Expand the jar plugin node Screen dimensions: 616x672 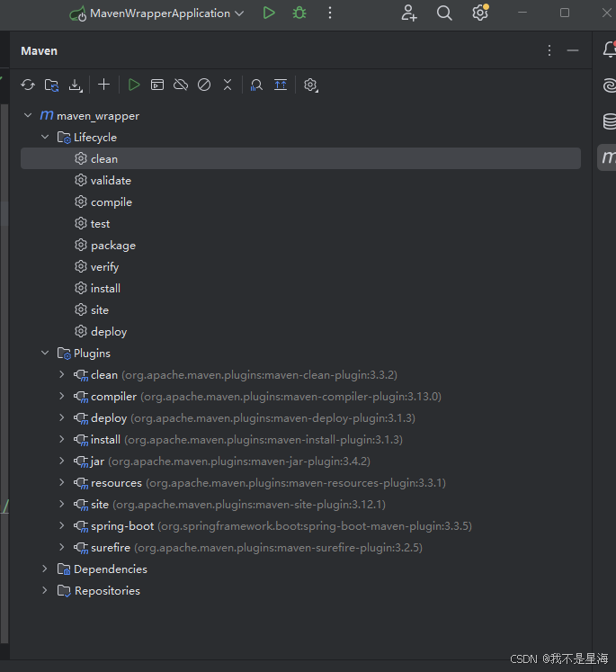coord(62,461)
